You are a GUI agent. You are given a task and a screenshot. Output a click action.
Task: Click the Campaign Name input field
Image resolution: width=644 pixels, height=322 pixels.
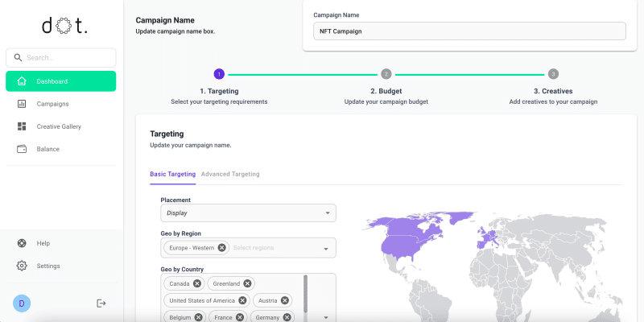coord(469,31)
